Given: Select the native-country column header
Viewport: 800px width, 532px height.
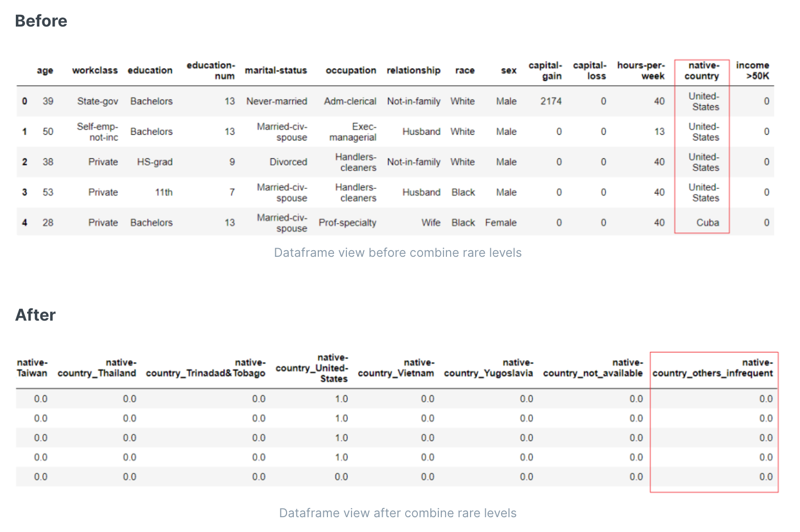Looking at the screenshot, I should pyautogui.click(x=701, y=71).
